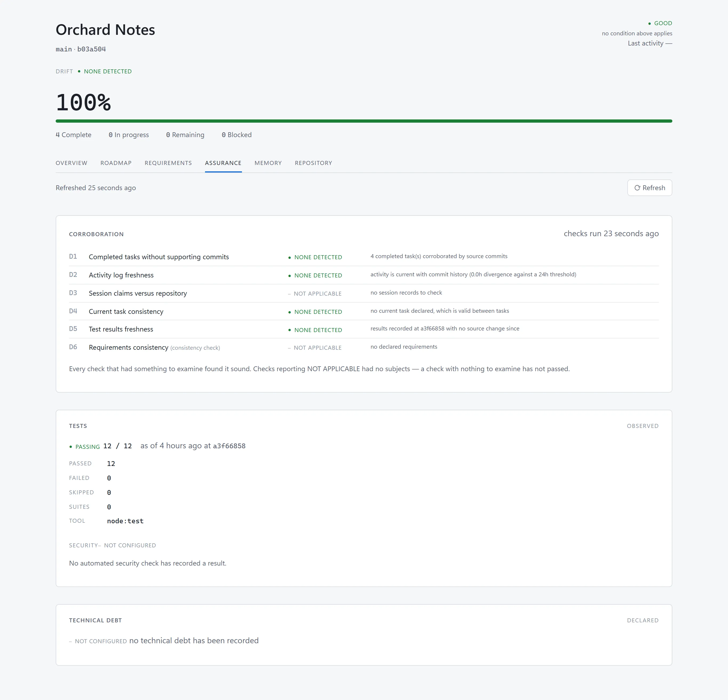The height and width of the screenshot is (700, 728).
Task: Click the GOOD status indicator
Action: 660,23
